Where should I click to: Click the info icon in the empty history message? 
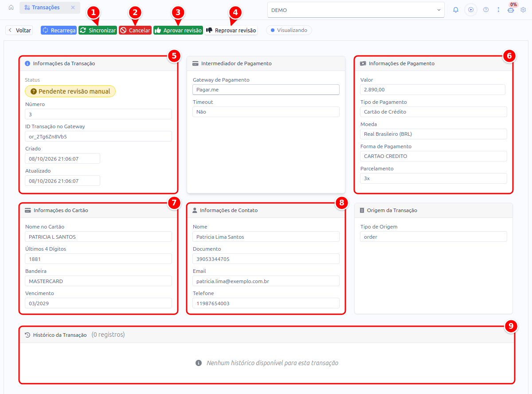[199, 363]
